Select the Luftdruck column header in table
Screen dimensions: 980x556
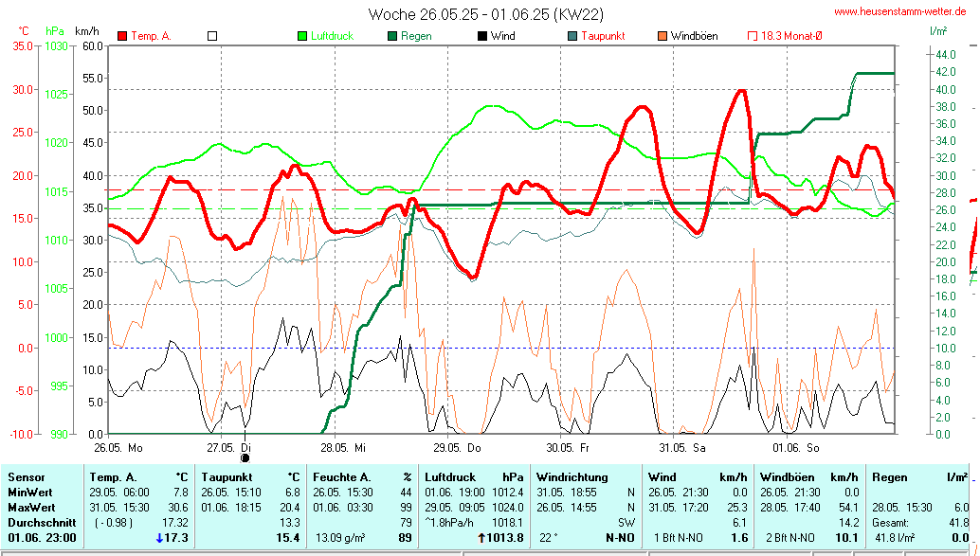point(448,477)
